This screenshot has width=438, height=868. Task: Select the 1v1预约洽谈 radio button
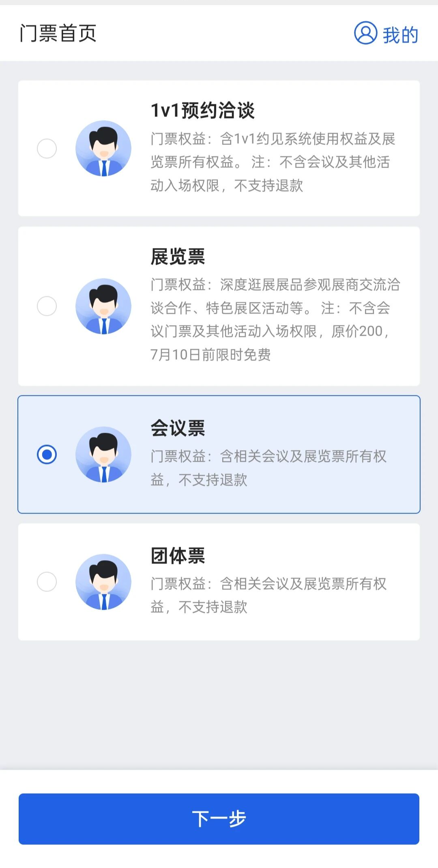point(47,148)
